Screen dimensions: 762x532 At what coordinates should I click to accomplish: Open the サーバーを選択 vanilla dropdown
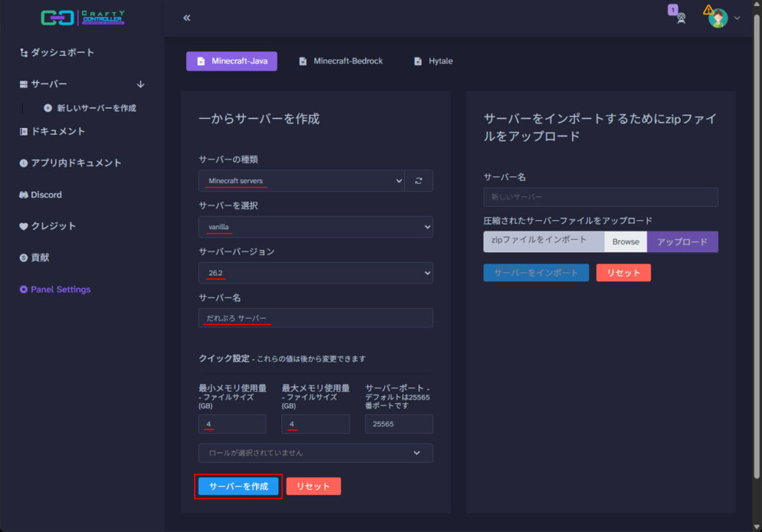coord(316,227)
